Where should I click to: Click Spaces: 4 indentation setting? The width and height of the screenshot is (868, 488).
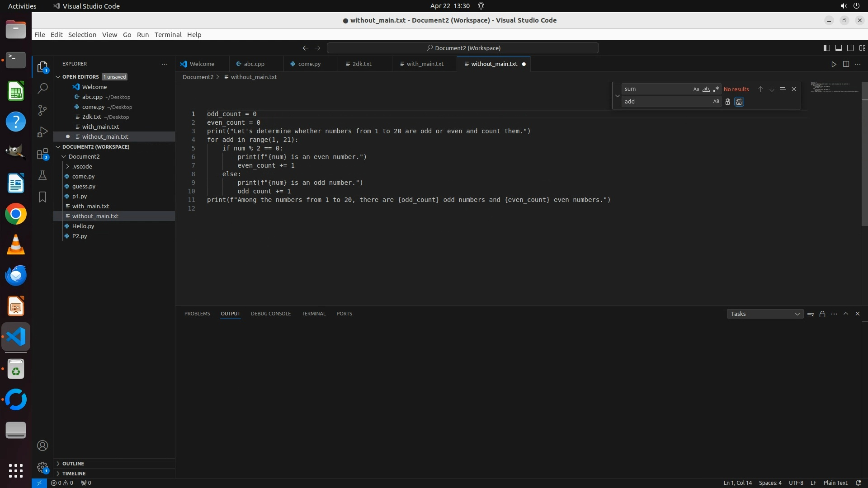770,483
